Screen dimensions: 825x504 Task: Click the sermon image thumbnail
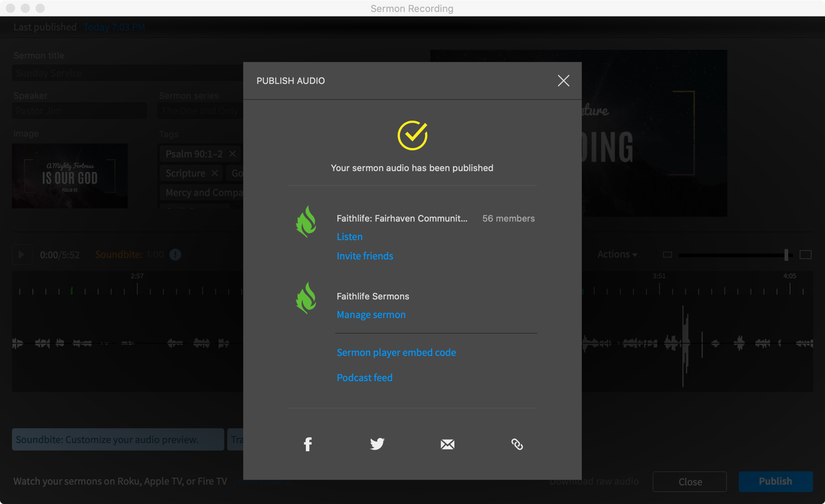point(70,176)
